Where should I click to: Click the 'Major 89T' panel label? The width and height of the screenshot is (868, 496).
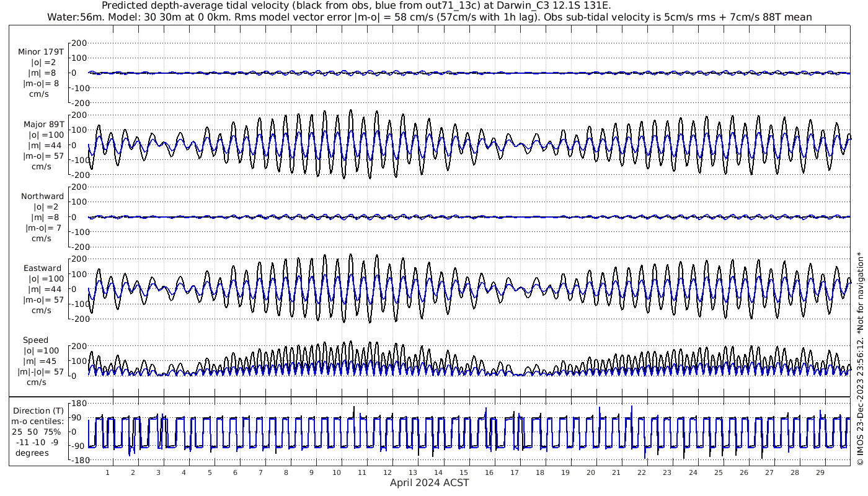pyautogui.click(x=43, y=125)
